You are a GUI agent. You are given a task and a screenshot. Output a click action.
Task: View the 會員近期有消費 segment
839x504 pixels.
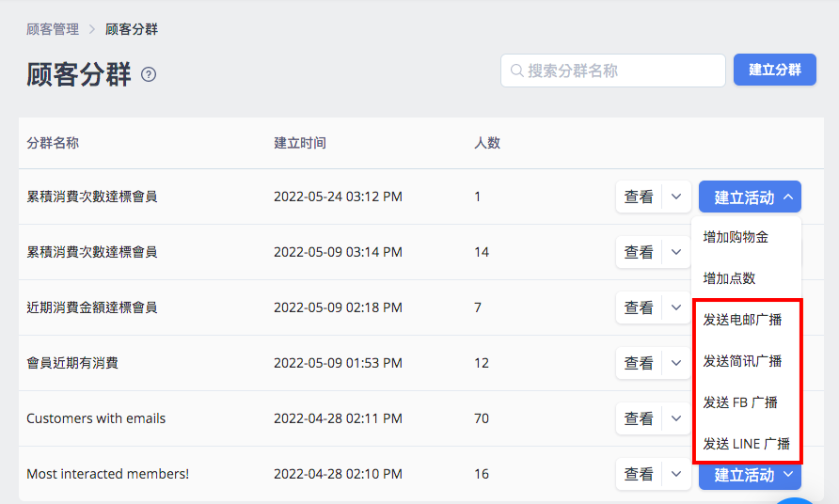(639, 363)
